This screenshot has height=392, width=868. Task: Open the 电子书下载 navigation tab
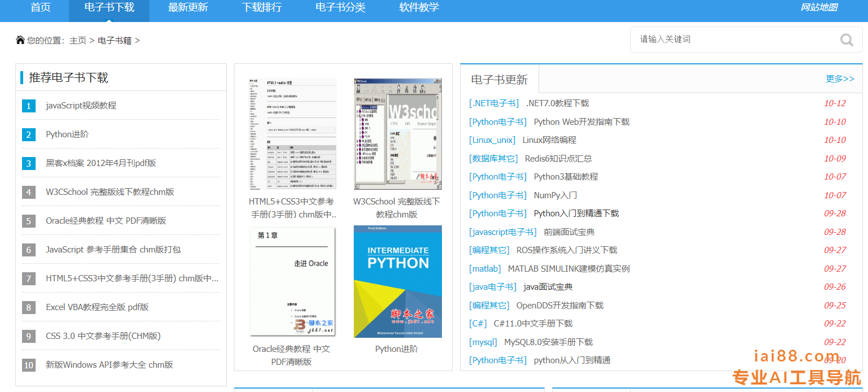click(109, 8)
